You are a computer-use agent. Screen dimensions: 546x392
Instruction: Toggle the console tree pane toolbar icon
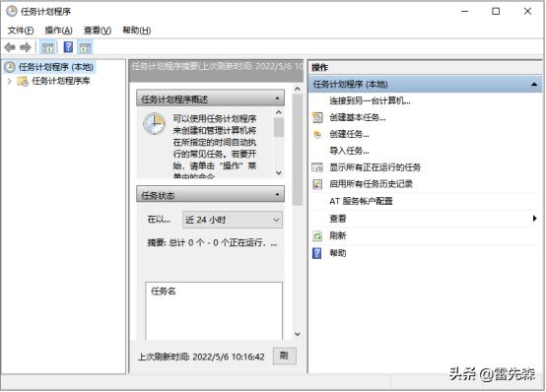(47, 47)
